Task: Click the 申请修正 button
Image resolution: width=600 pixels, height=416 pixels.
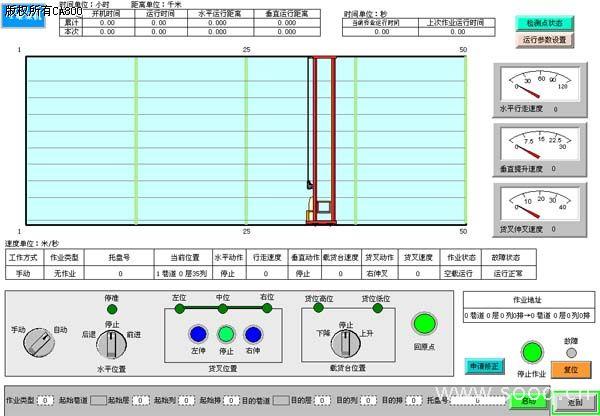Action: click(486, 366)
